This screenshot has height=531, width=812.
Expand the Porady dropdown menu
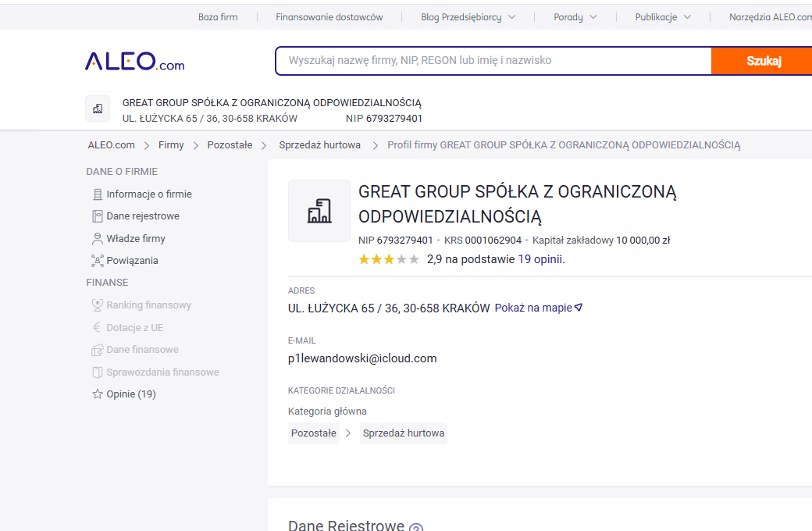(575, 17)
